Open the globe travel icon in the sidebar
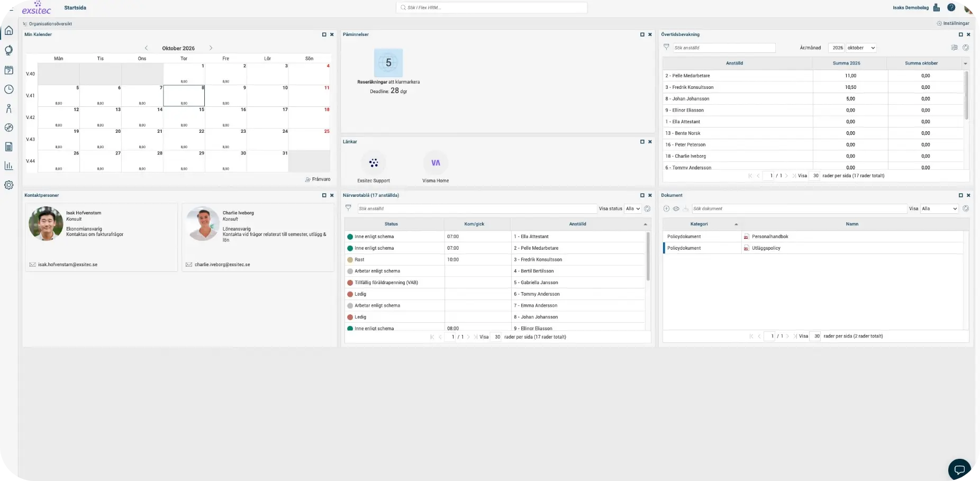Image resolution: width=980 pixels, height=481 pixels. [8, 50]
